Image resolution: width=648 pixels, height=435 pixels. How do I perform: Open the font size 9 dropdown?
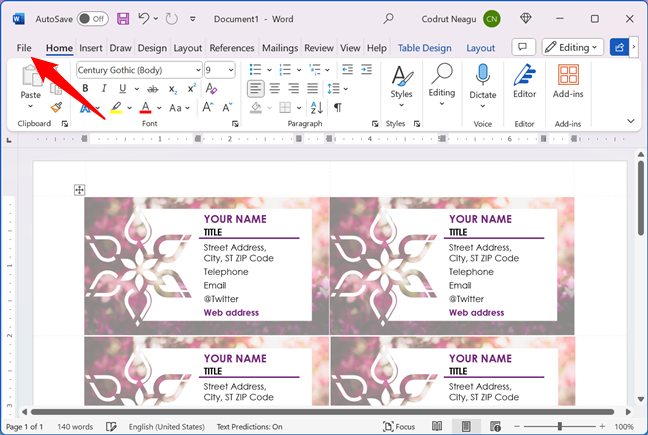231,70
